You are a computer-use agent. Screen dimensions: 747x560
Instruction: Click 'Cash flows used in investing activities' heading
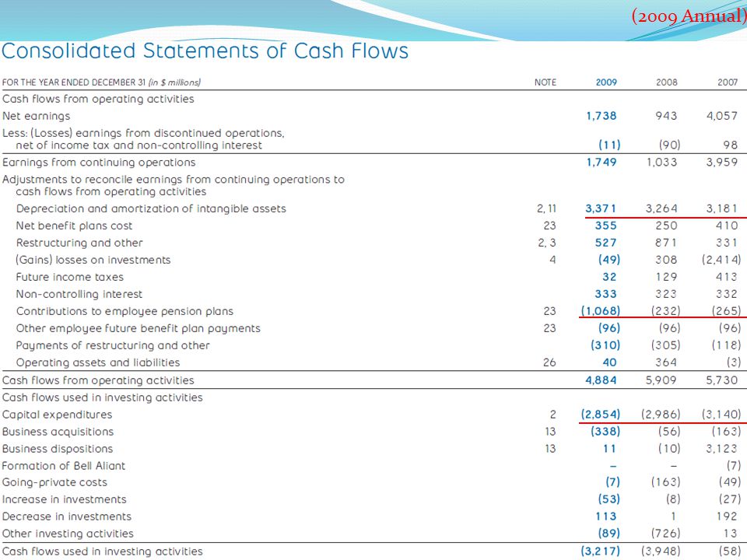pos(103,397)
